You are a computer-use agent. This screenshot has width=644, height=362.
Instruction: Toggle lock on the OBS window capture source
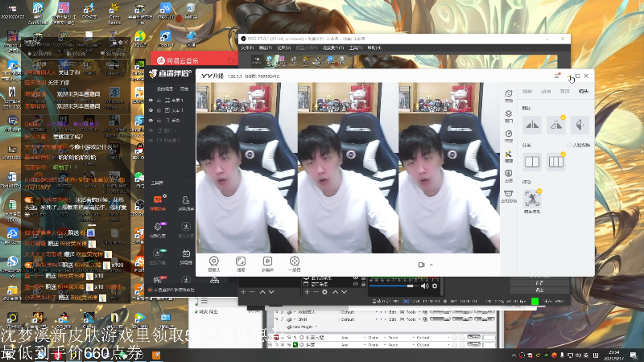364,284
